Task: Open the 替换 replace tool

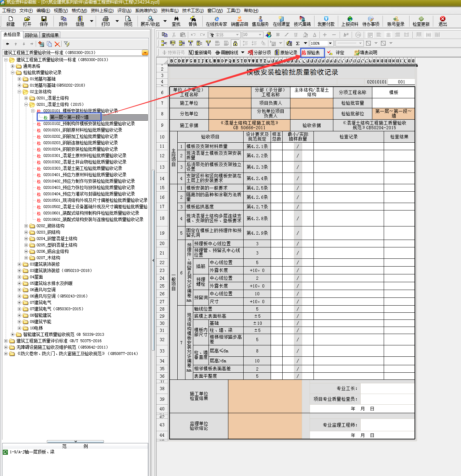Action: point(193,21)
